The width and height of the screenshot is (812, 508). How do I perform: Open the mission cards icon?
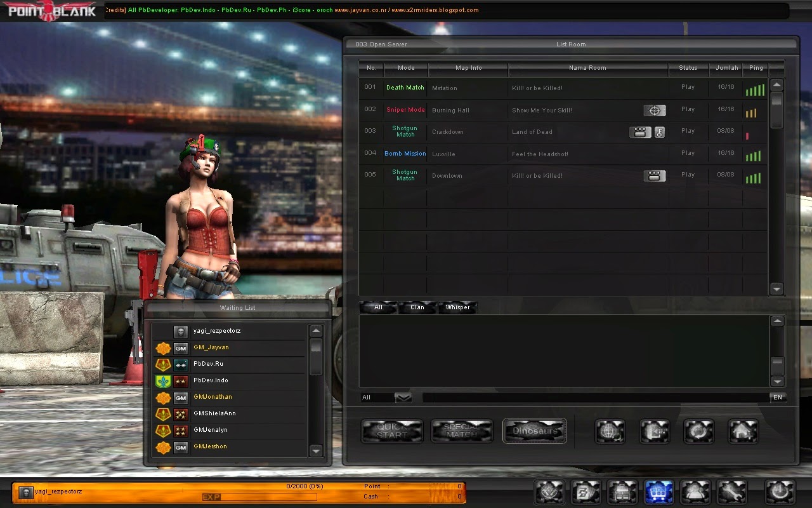pos(586,491)
